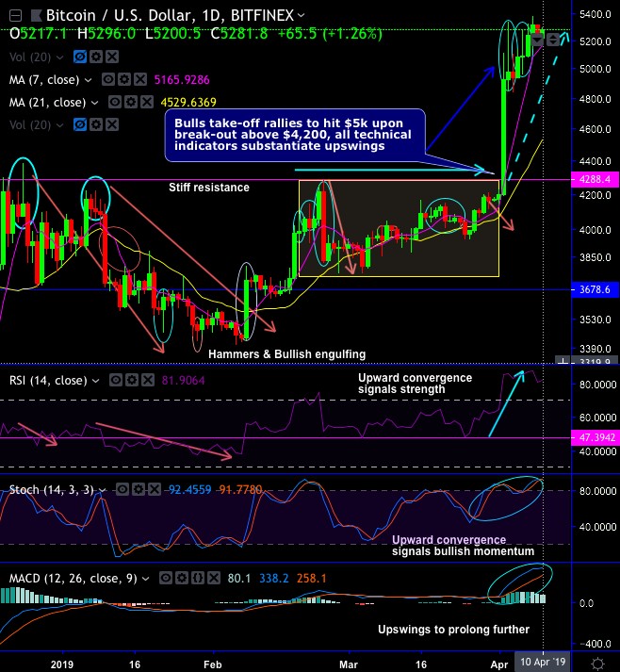Select the Stiff resistance text annotation
Image resolution: width=620 pixels, height=672 pixels.
[209, 188]
